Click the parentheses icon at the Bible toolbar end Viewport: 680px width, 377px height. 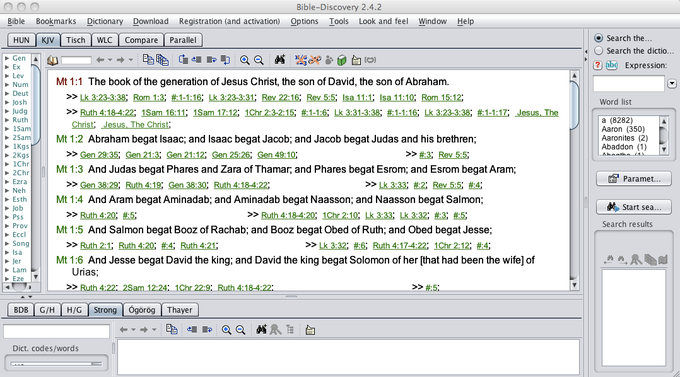coord(370,60)
